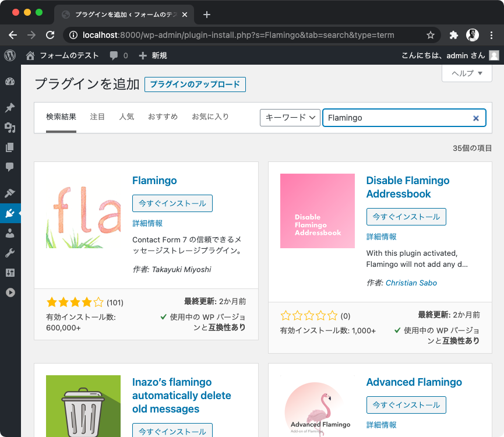Switch to 検索結果 tab
This screenshot has width=504, height=437.
point(61,117)
